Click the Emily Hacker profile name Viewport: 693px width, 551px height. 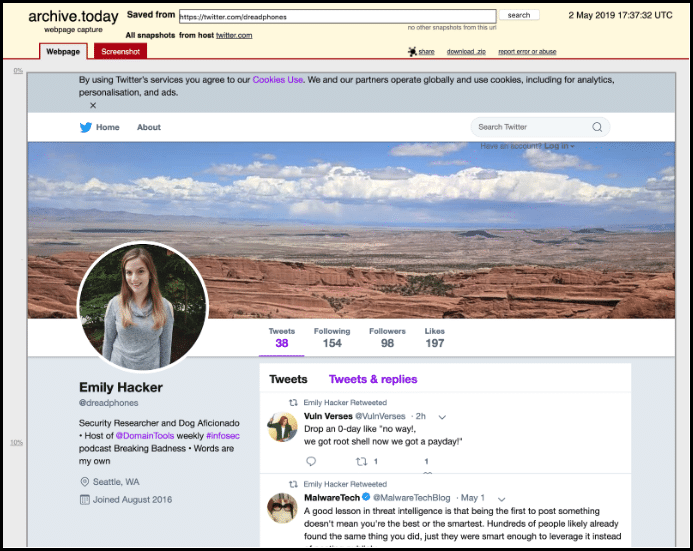(121, 388)
